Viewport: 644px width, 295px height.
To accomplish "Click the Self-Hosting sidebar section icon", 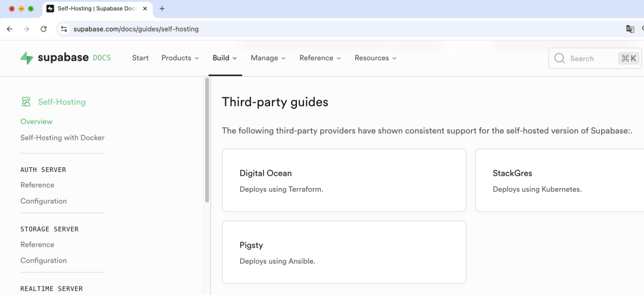I will 26,102.
